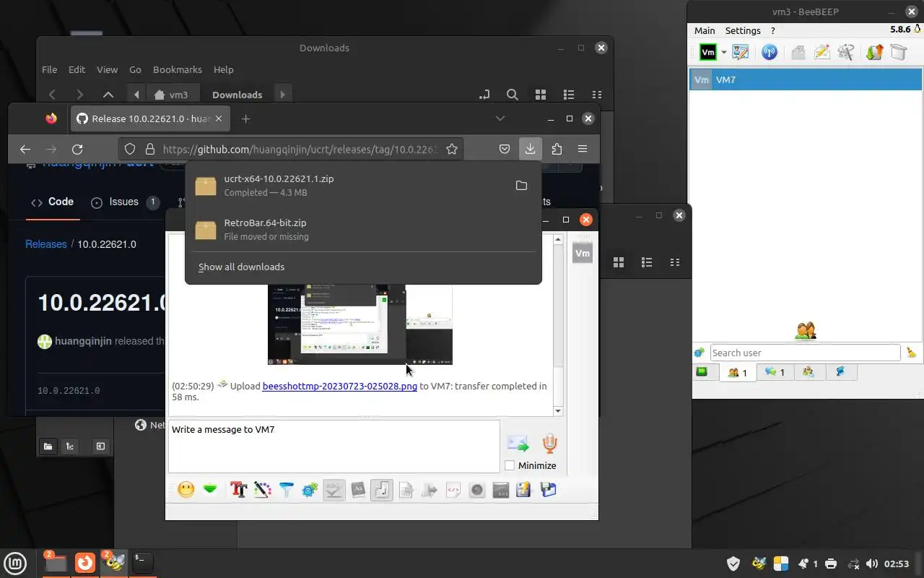
Task: Click the blue funnel filter icon
Action: (287, 490)
